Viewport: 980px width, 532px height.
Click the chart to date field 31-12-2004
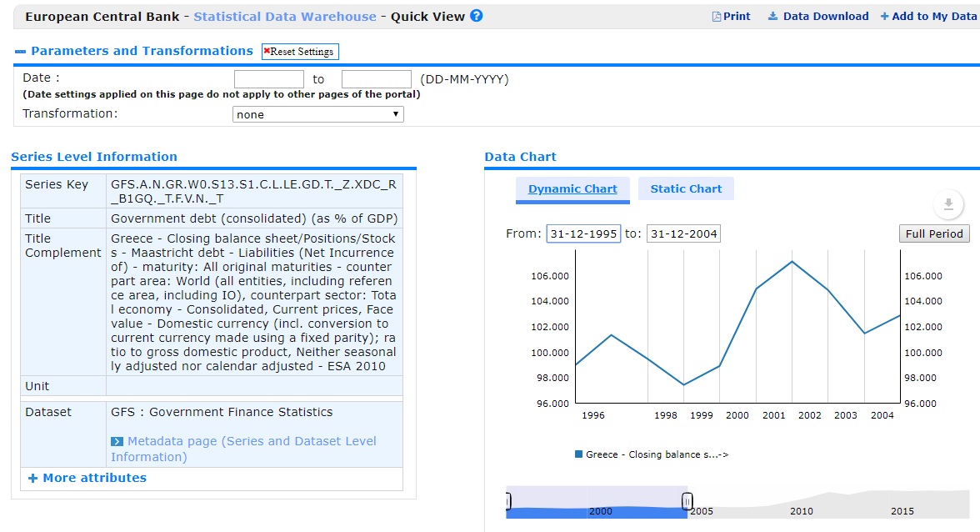[x=683, y=233]
